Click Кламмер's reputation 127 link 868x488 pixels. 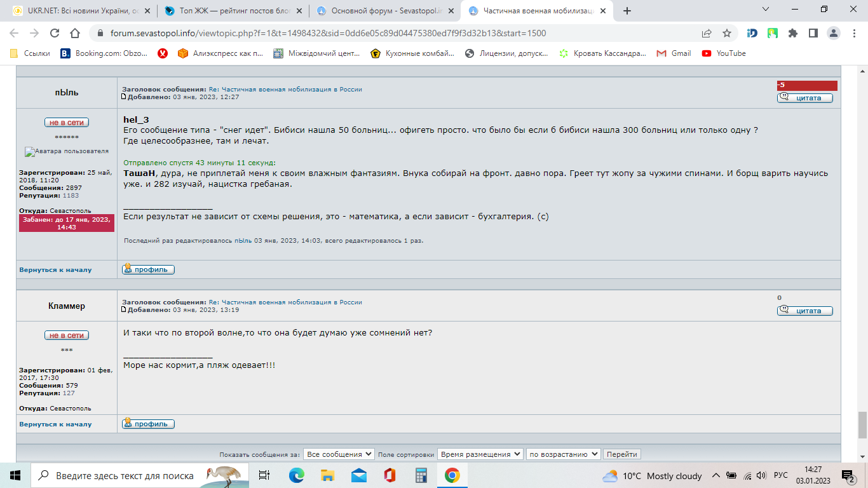(x=69, y=393)
